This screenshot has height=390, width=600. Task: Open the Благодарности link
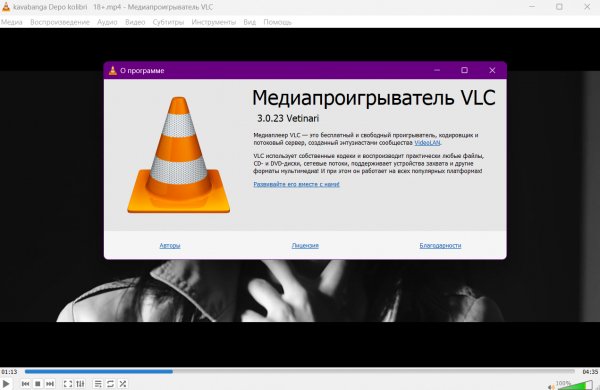tap(440, 245)
